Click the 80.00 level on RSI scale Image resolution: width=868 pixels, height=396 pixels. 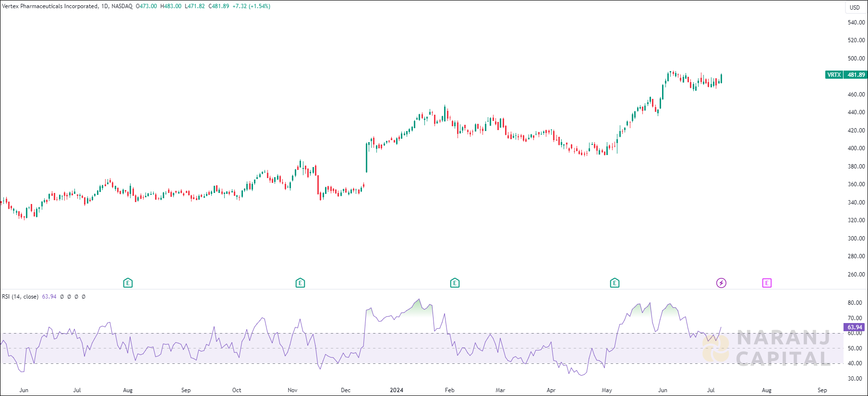(855, 303)
